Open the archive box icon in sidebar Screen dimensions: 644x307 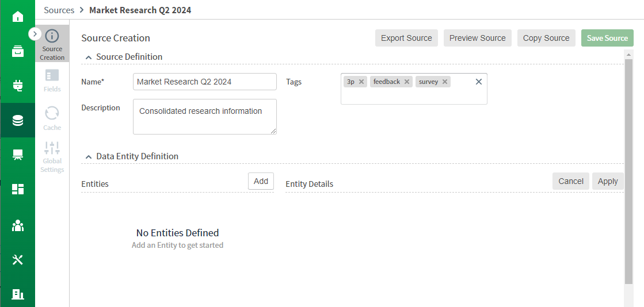tap(18, 51)
